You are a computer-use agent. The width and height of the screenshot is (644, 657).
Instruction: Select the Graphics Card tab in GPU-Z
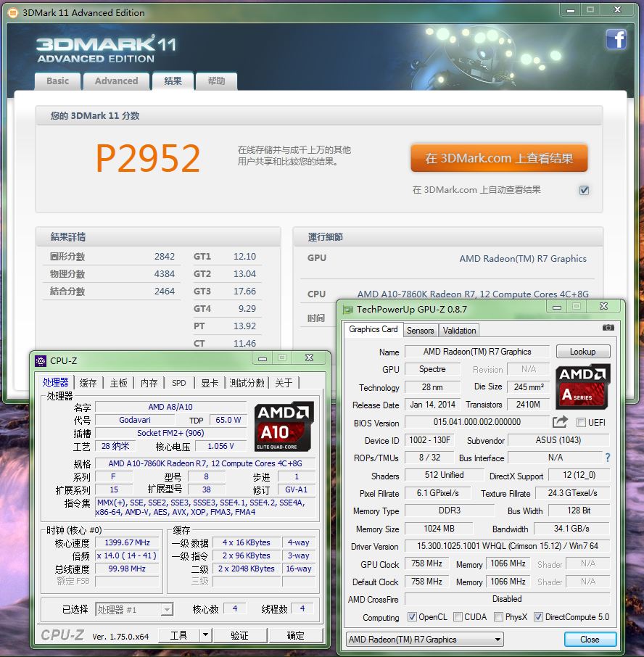click(x=373, y=329)
